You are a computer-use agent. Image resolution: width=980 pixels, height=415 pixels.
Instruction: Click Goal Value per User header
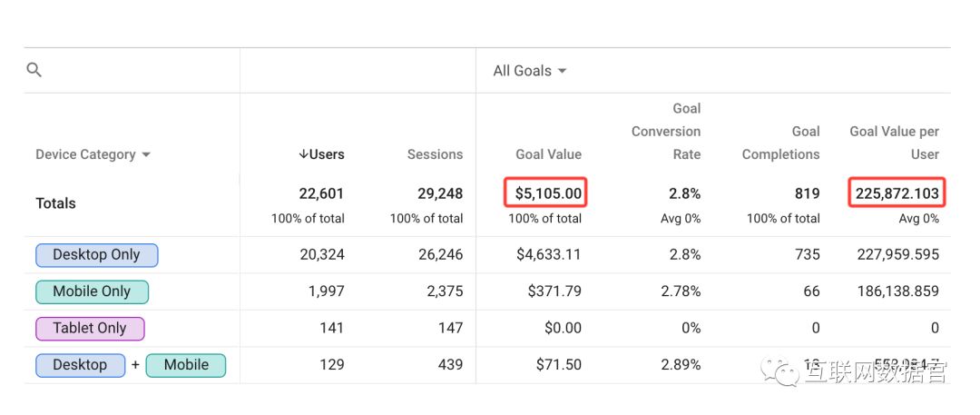click(x=894, y=143)
